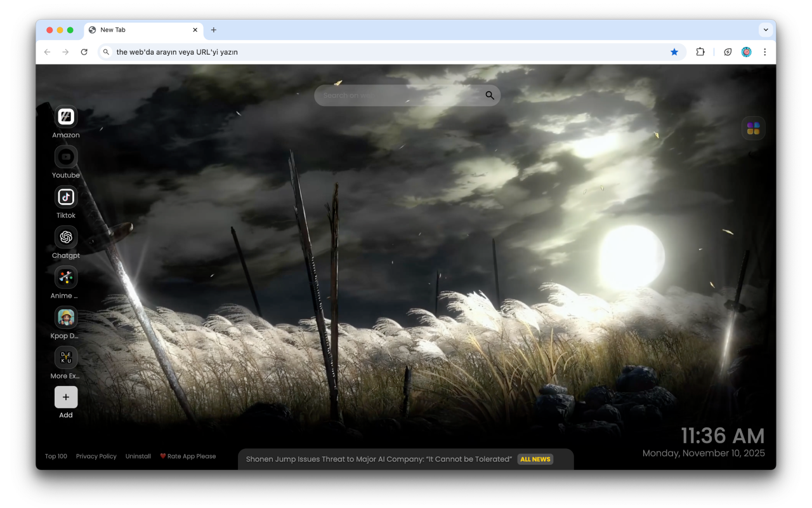Open the Youtube shortcut icon
812x508 pixels.
66,156
